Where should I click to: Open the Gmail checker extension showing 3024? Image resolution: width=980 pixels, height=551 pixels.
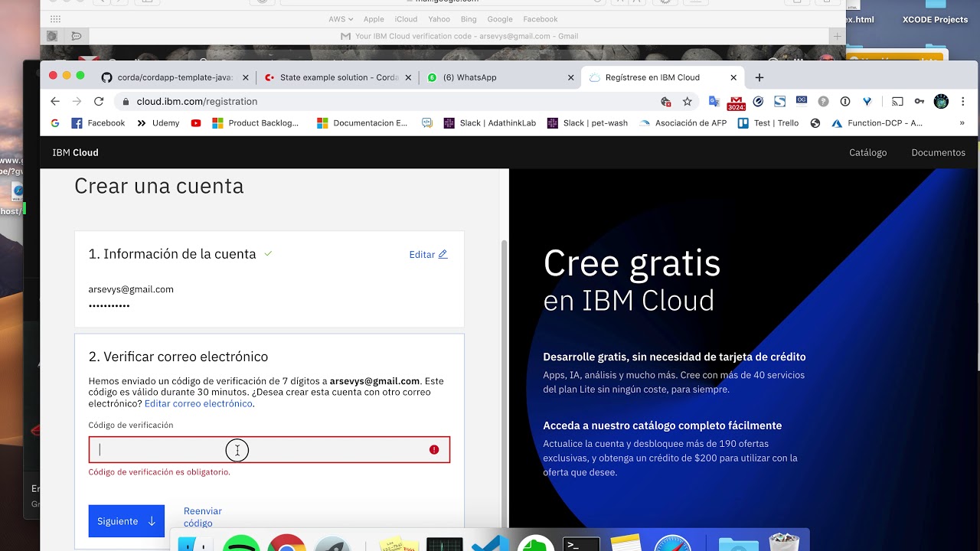pyautogui.click(x=737, y=103)
